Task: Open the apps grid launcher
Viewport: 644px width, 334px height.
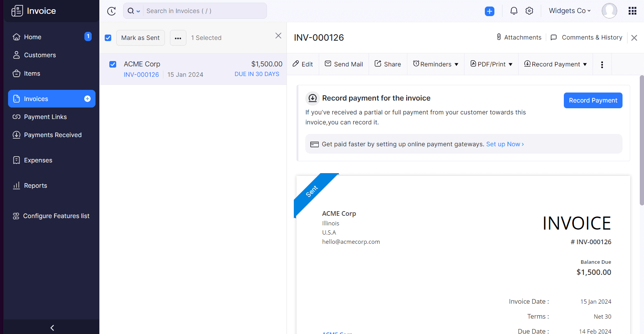Action: (x=632, y=11)
